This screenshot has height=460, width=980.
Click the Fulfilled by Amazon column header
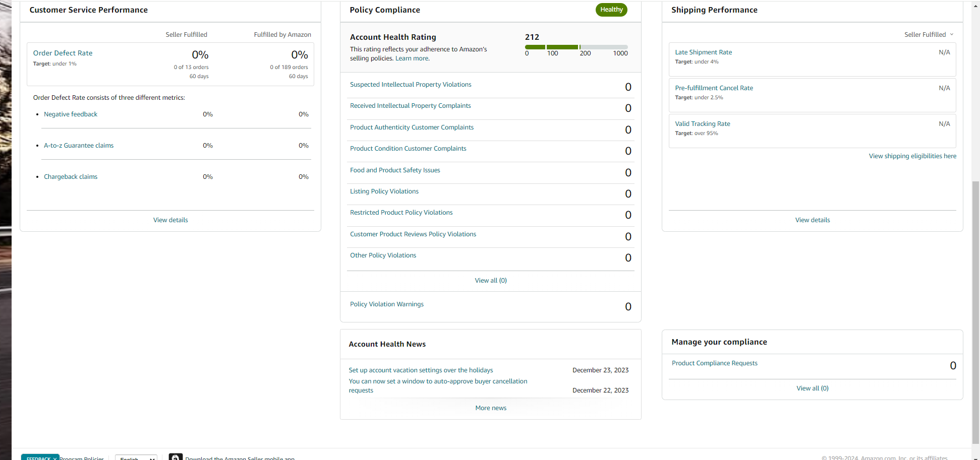click(x=282, y=35)
